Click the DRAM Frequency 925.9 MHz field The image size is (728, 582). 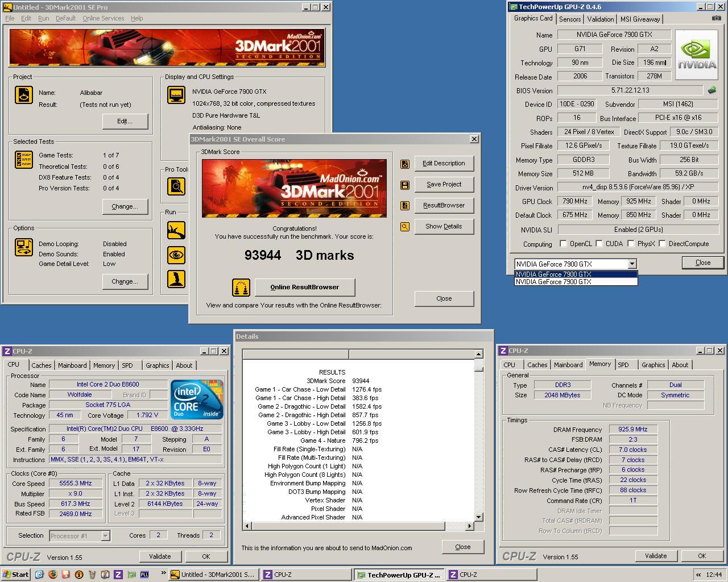click(633, 430)
